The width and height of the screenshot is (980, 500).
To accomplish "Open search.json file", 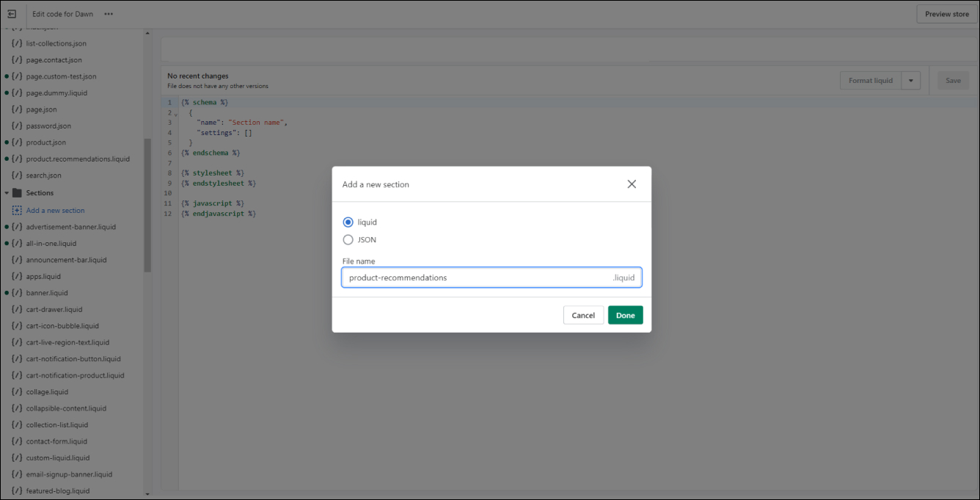I will (43, 175).
